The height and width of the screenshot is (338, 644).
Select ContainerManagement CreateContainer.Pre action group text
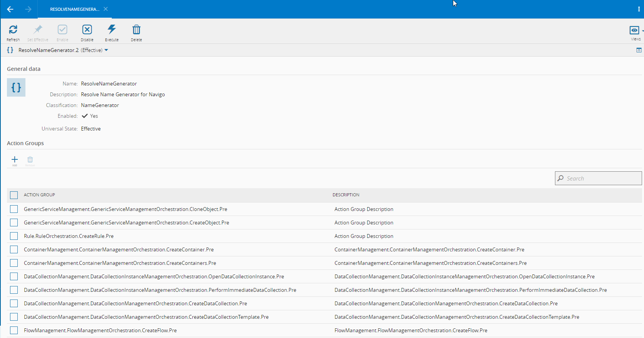pyautogui.click(x=119, y=249)
